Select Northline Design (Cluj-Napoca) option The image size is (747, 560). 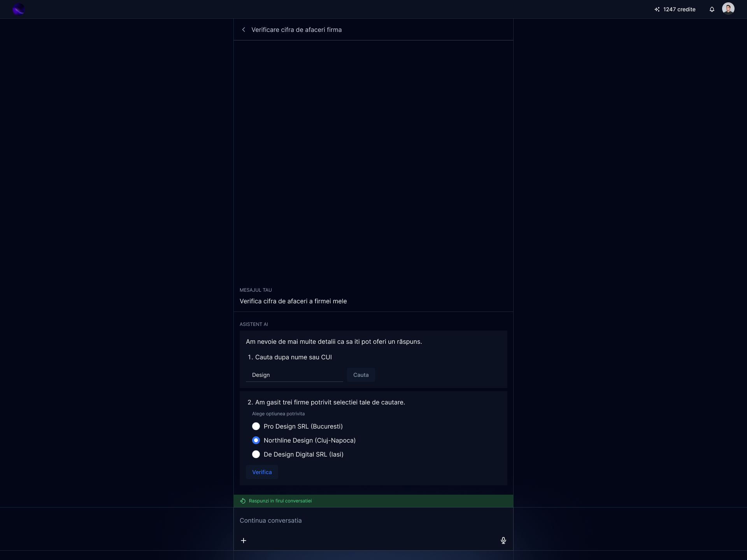(x=304, y=440)
